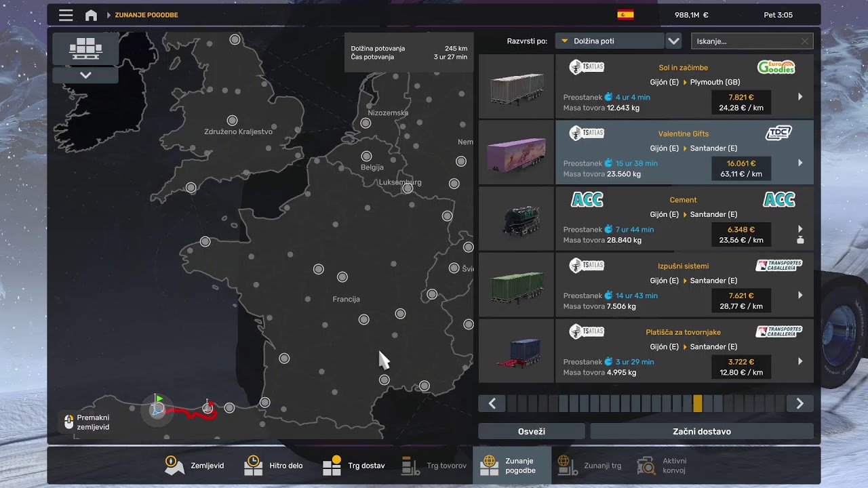Screen dimensions: 868x488
Task: Click the city marker near Nizozemska
Action: (x=366, y=123)
